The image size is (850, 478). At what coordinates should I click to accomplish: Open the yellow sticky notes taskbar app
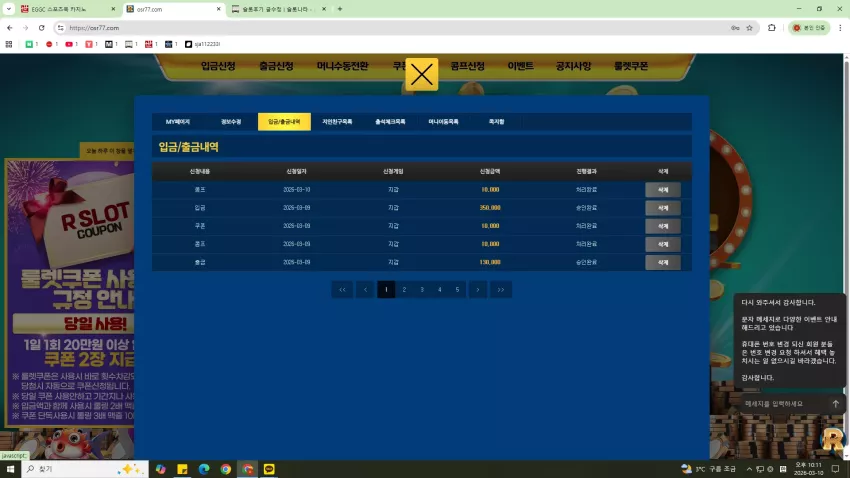coord(182,469)
